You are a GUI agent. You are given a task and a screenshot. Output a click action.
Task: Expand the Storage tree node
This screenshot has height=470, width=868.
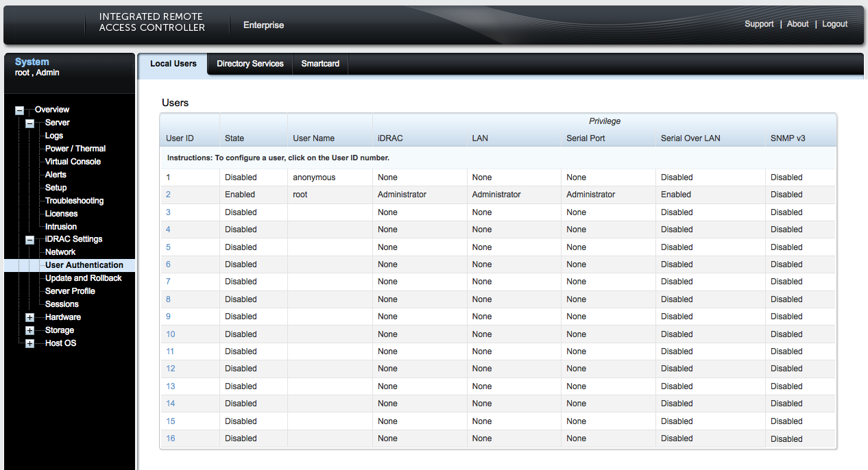pos(30,331)
